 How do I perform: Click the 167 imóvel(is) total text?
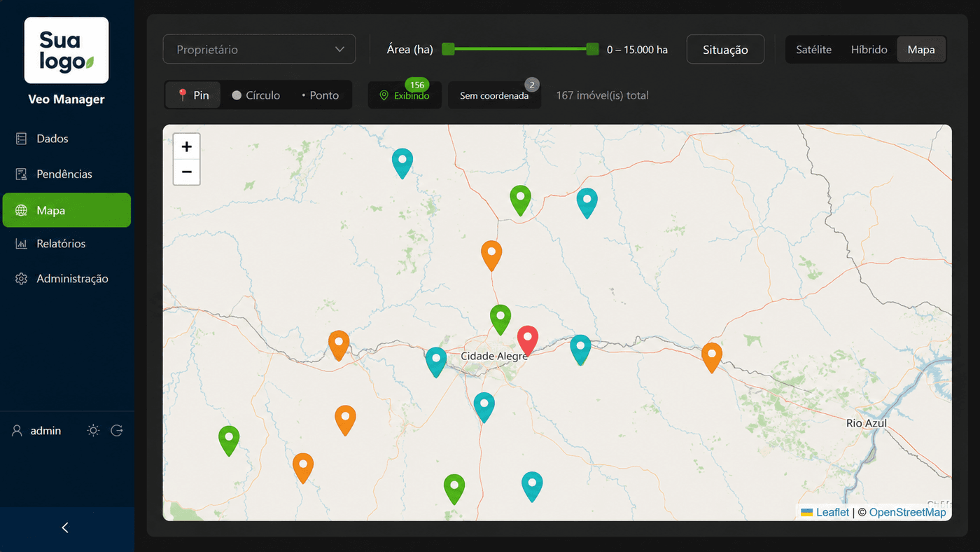tap(602, 95)
